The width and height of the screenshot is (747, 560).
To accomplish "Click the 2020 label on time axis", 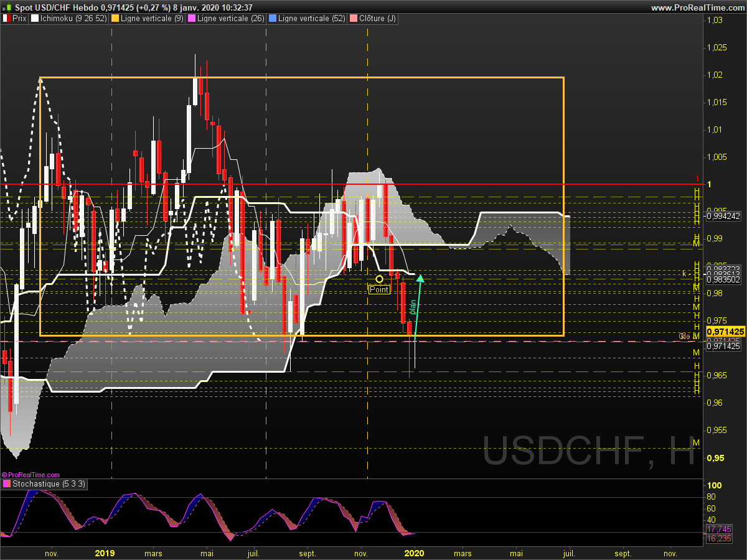I will (414, 553).
